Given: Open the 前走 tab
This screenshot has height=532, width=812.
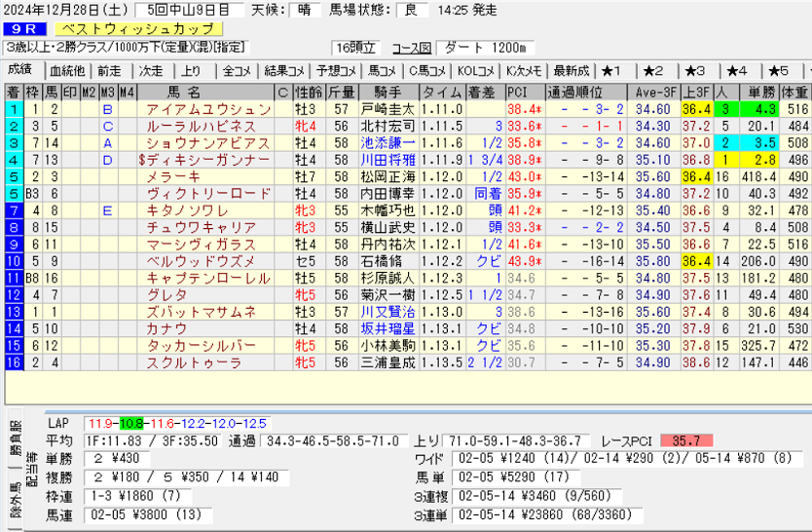Looking at the screenshot, I should 109,70.
